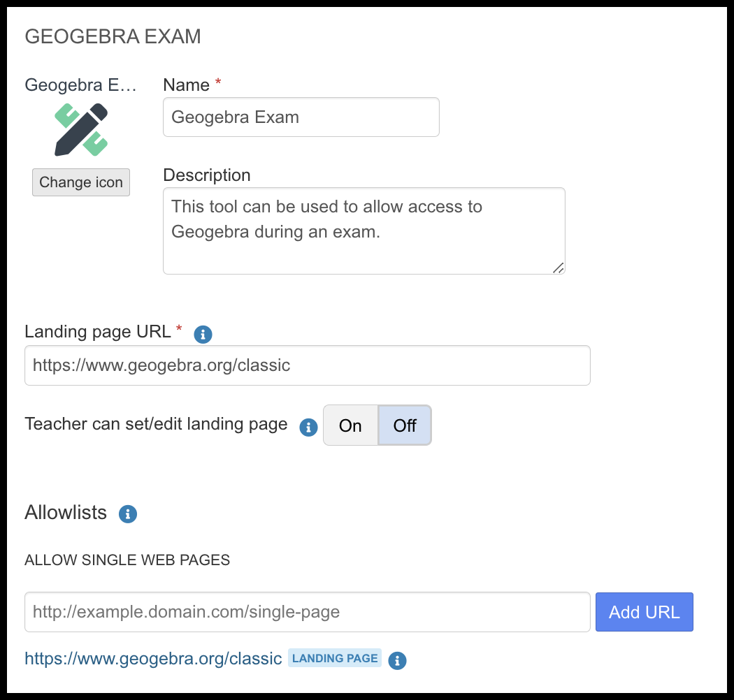734x700 pixels.
Task: Click the single web page URL input
Action: (x=308, y=611)
